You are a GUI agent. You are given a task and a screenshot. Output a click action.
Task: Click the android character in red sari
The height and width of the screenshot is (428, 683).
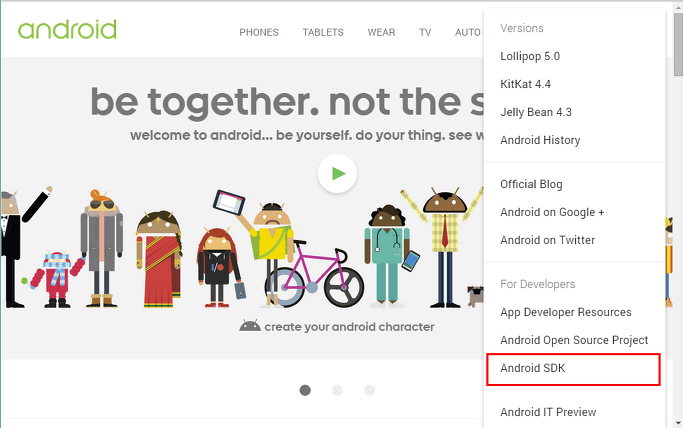[159, 259]
